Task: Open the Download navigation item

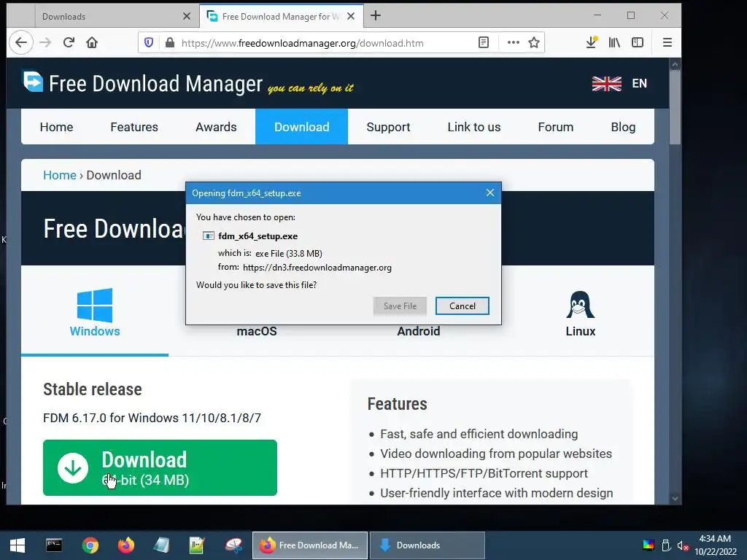Action: point(301,127)
